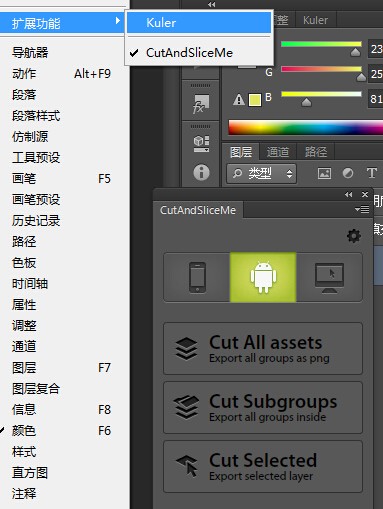Select the CutAndSliceMe panel tab
This screenshot has width=383, height=509.
point(198,210)
